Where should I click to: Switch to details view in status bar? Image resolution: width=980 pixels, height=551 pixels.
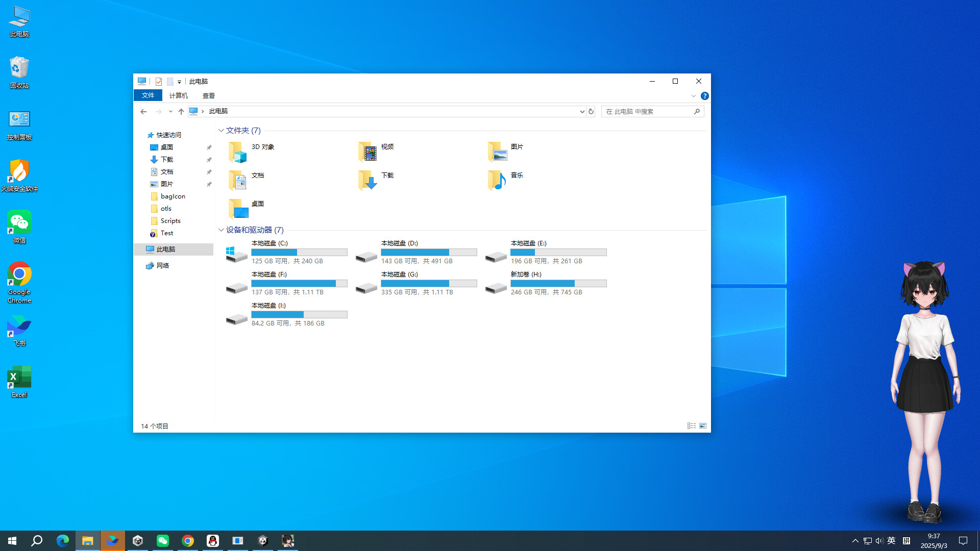point(692,425)
